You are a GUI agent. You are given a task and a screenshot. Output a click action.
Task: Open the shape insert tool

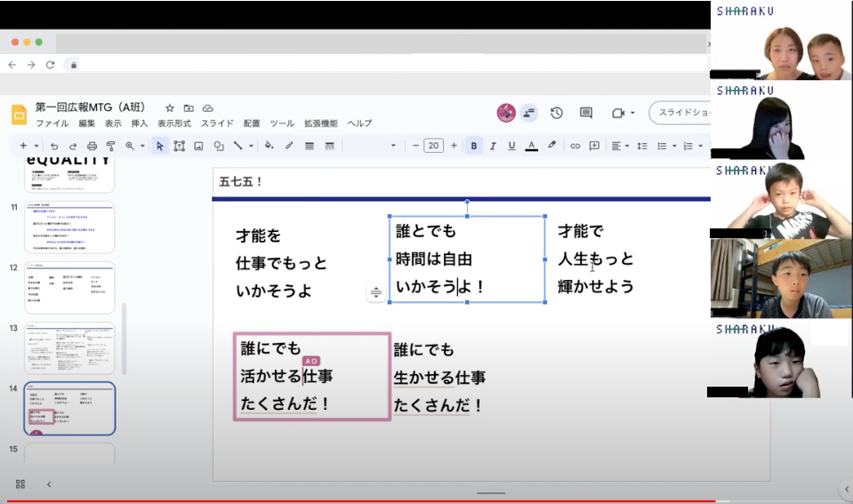pos(218,146)
